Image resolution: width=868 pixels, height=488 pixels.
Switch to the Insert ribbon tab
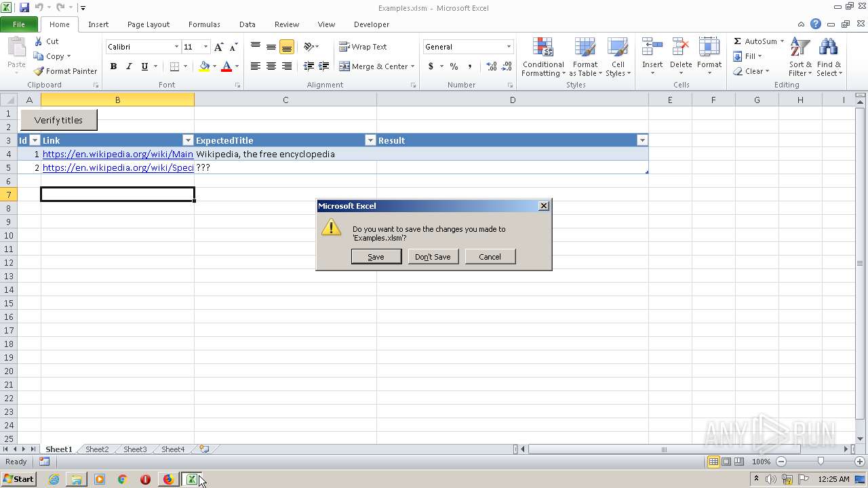coord(98,24)
